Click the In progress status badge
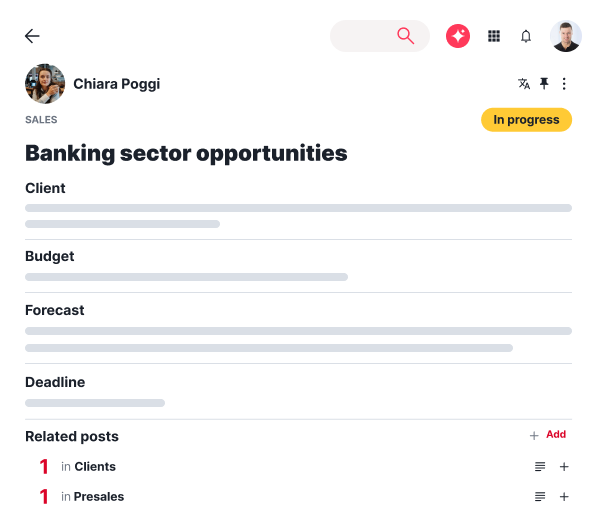Screen dimensions: 602x526 click(x=526, y=120)
